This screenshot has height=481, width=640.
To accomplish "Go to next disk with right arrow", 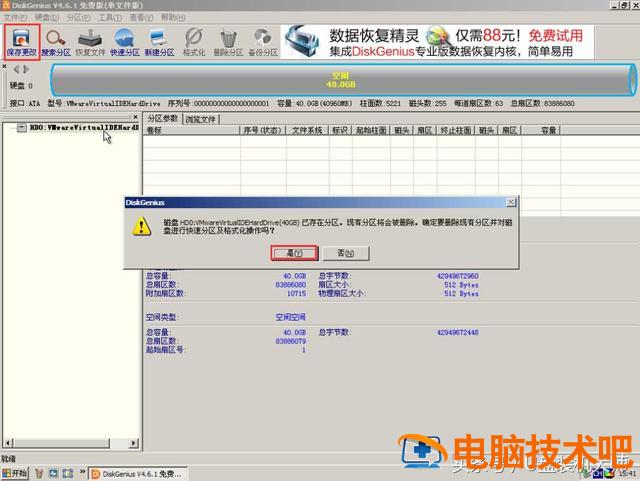I will (x=26, y=69).
